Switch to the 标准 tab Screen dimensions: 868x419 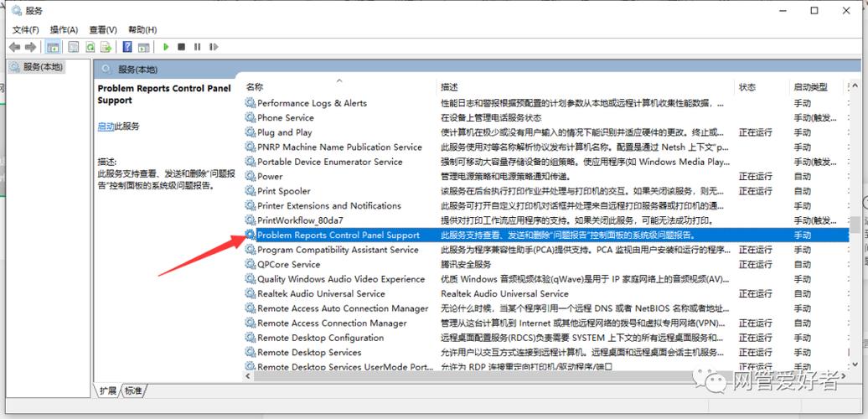pyautogui.click(x=133, y=391)
